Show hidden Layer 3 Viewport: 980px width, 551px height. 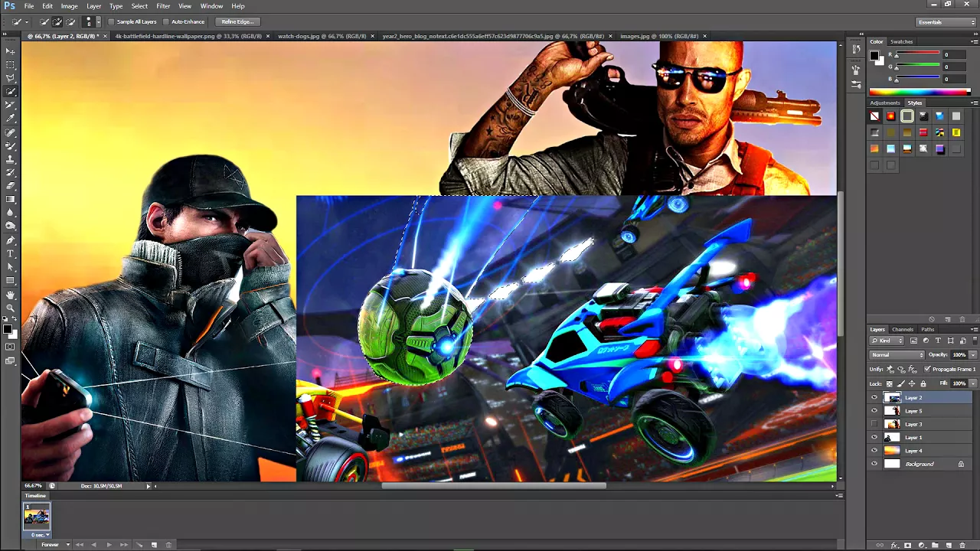point(874,424)
